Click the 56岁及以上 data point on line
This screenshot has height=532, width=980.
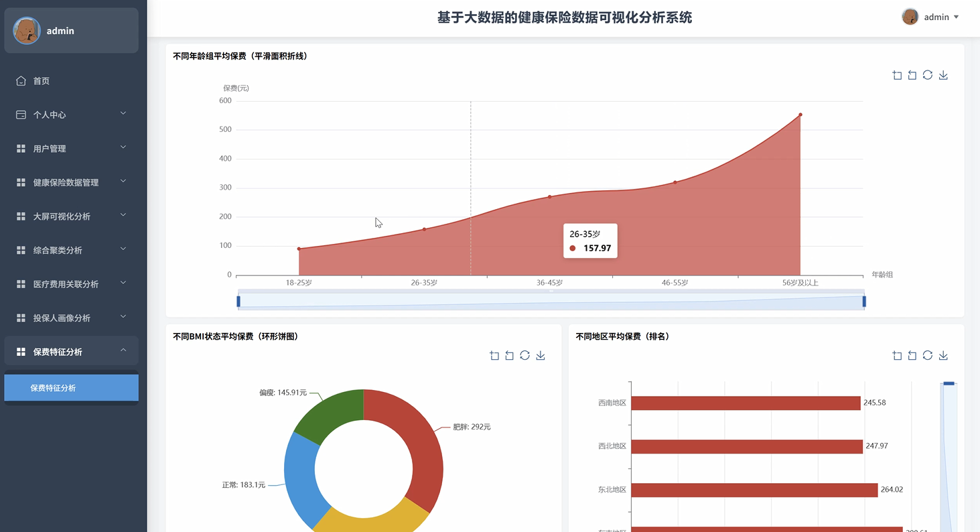[x=800, y=115]
